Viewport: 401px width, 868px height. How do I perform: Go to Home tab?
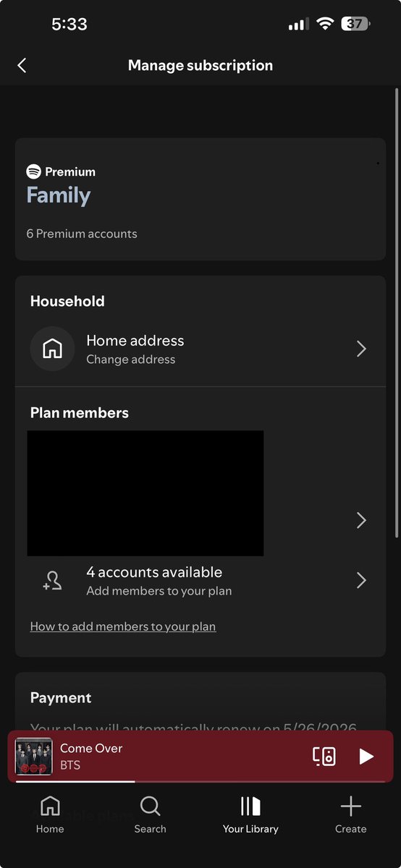[50, 814]
